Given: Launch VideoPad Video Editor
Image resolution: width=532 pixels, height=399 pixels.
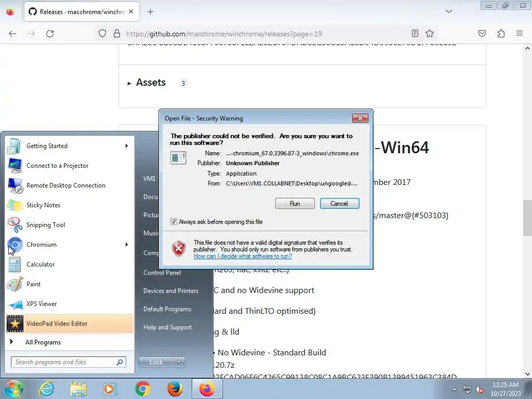Looking at the screenshot, I should (x=70, y=323).
